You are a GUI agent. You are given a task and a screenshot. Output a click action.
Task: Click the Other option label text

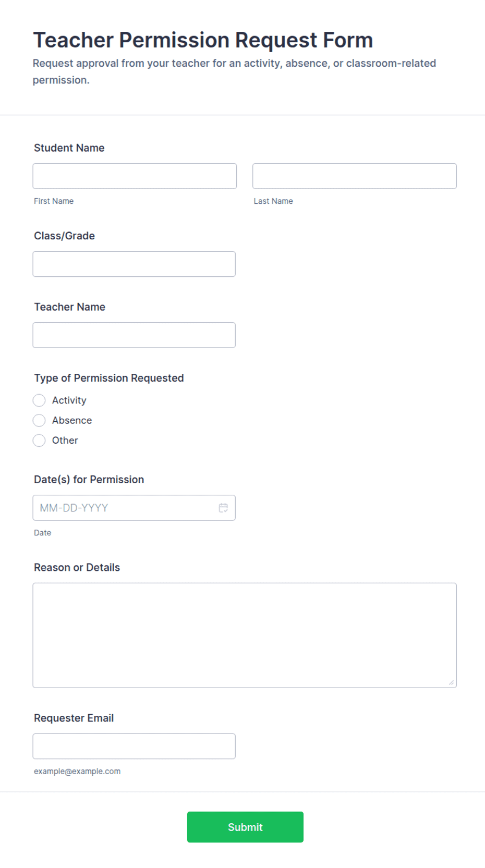(x=65, y=441)
